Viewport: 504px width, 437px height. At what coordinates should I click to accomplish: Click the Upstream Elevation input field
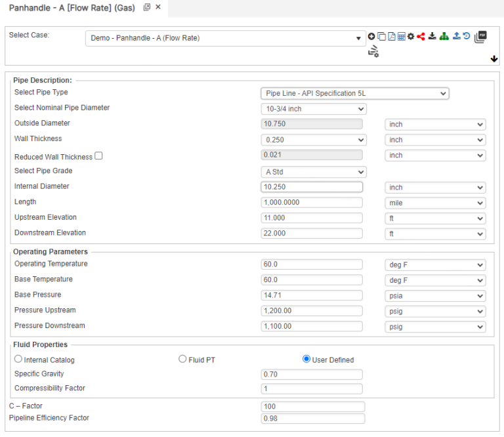312,218
